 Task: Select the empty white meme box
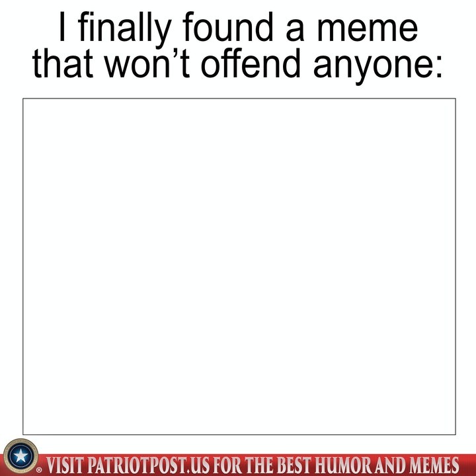click(x=239, y=266)
